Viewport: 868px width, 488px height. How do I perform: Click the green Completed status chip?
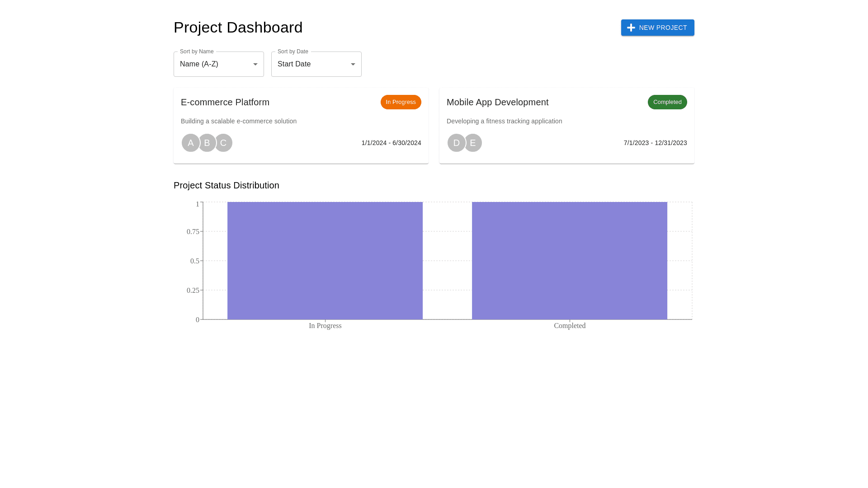click(667, 102)
